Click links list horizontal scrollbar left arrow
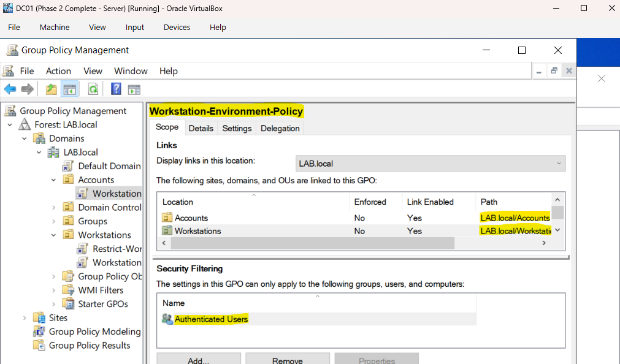 (164, 243)
